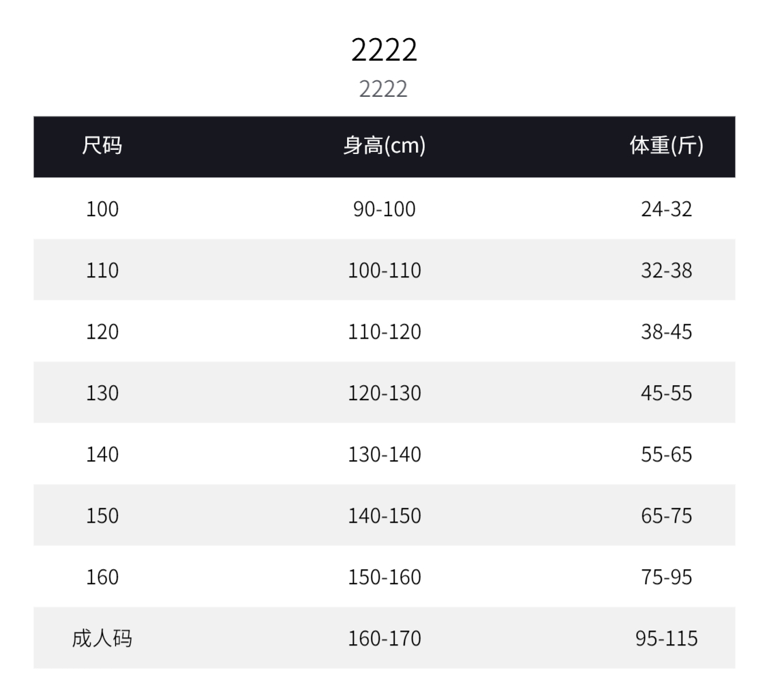767x700 pixels.
Task: Select the 体重(斤) column header
Action: (666, 146)
